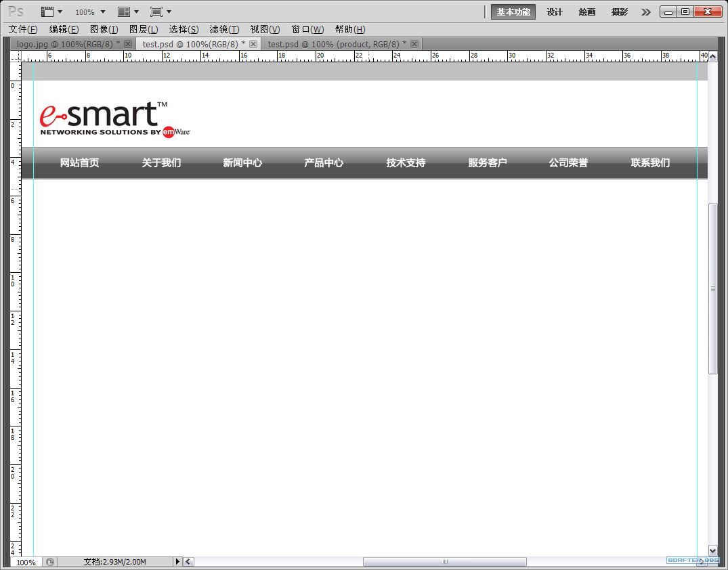Open the 帮助(H) menu
Image resolution: width=728 pixels, height=570 pixels.
[x=350, y=29]
